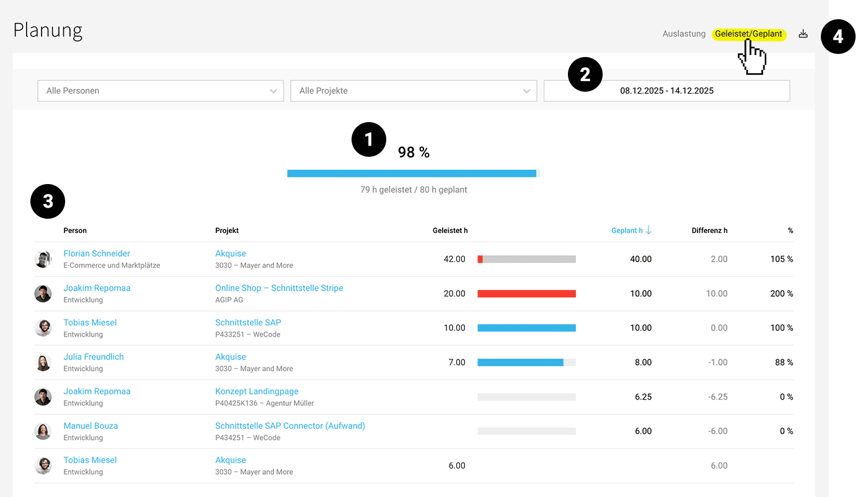Viewport: 868px width, 497px height.
Task: Open the Alle Personen dropdown
Action: coord(161,91)
